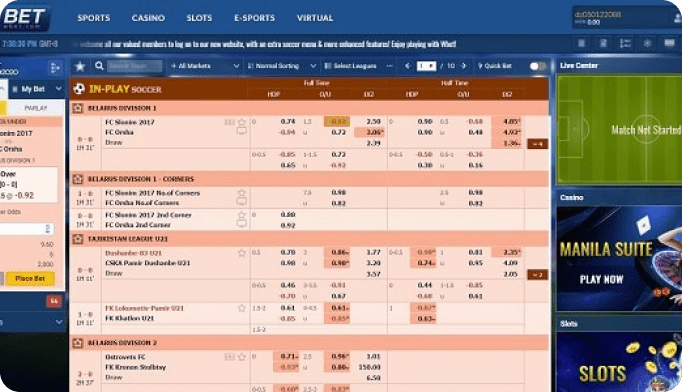The height and width of the screenshot is (392, 682).
Task: Click the first icon in the top-right utility bar
Action: [x=582, y=43]
